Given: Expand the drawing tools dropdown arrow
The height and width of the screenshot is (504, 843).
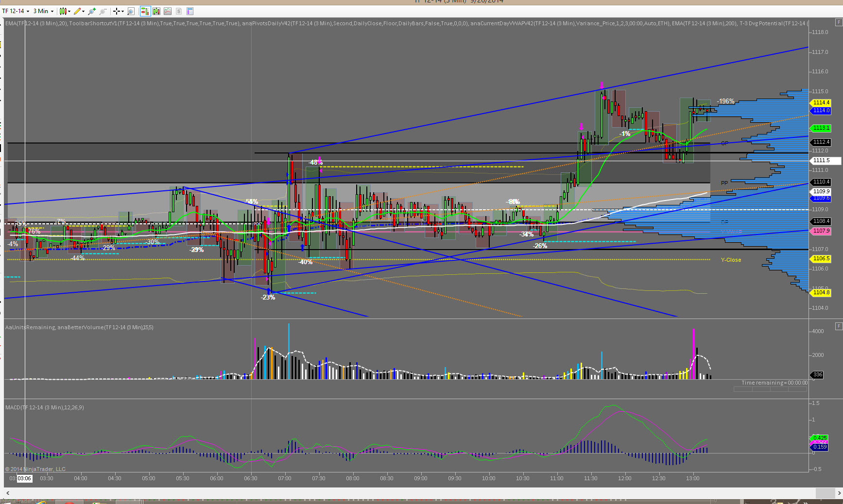Looking at the screenshot, I should point(83,11).
